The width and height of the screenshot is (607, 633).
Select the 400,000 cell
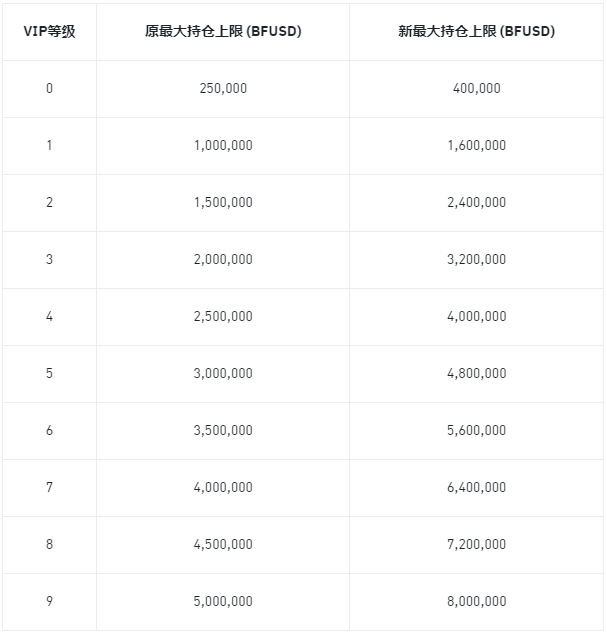(x=477, y=88)
